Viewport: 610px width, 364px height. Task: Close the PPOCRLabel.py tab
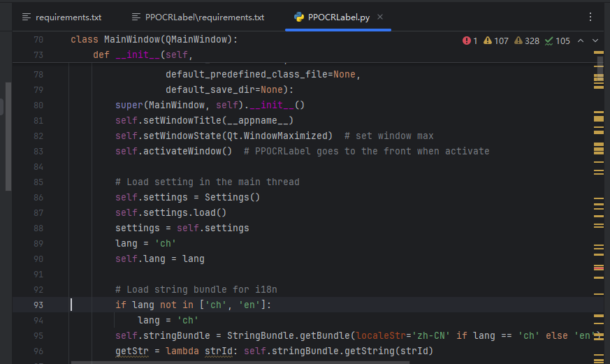380,17
